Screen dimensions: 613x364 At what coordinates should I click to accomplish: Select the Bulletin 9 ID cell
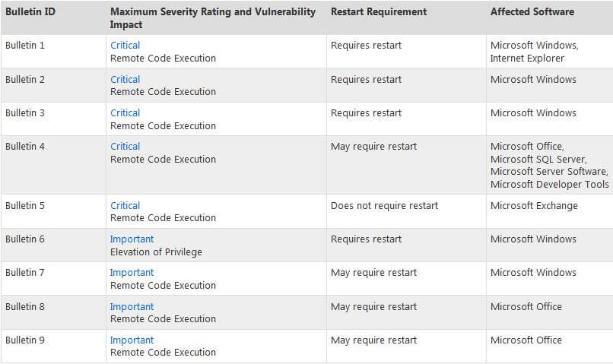coord(25,340)
